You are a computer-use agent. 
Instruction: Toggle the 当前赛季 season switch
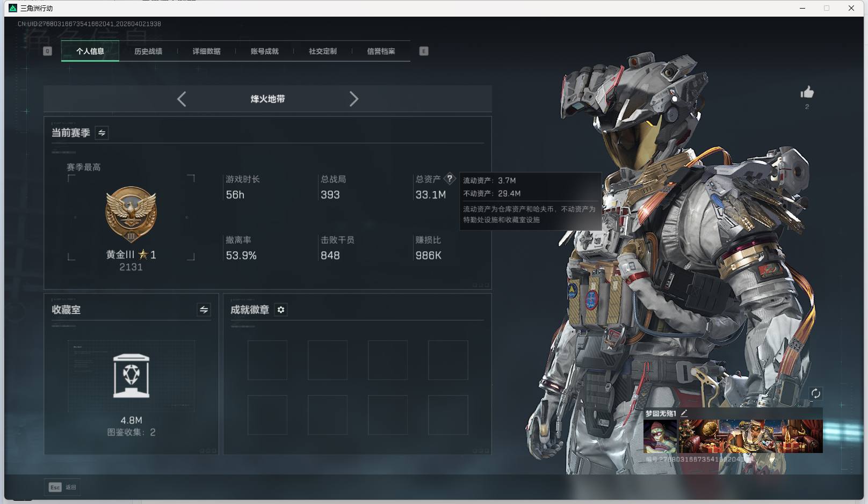point(102,133)
